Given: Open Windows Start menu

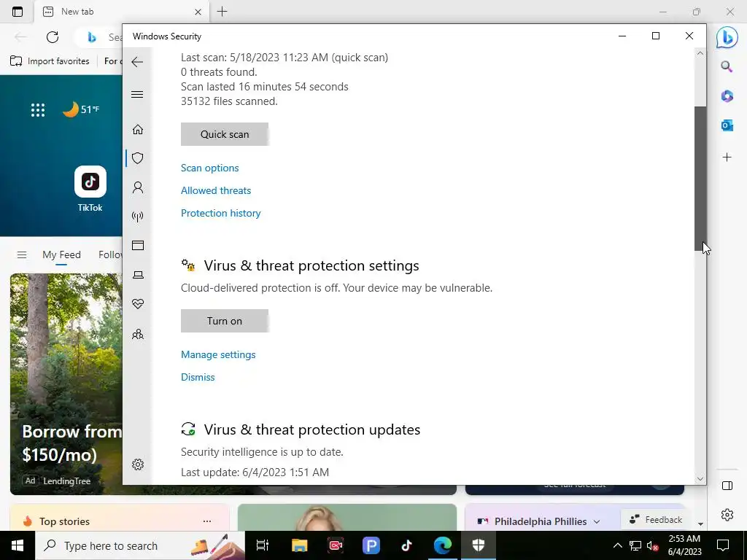Looking at the screenshot, I should click(18, 545).
